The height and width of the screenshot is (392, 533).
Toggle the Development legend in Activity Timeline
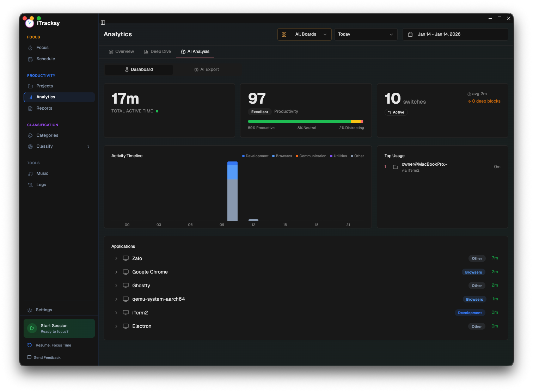point(255,156)
